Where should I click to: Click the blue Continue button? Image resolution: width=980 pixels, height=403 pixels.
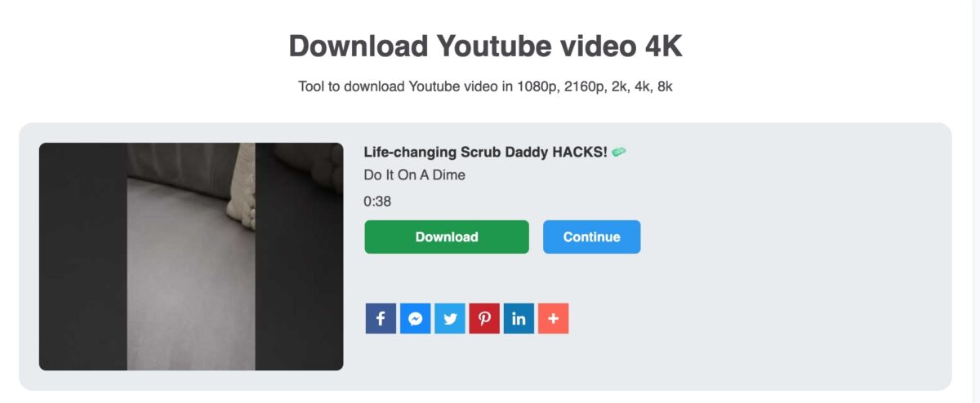tap(591, 237)
